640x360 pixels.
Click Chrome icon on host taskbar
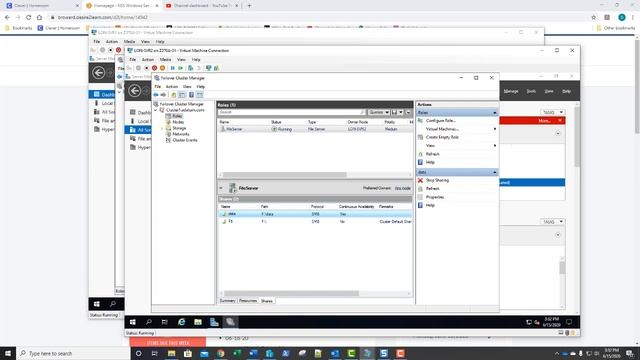221,353
